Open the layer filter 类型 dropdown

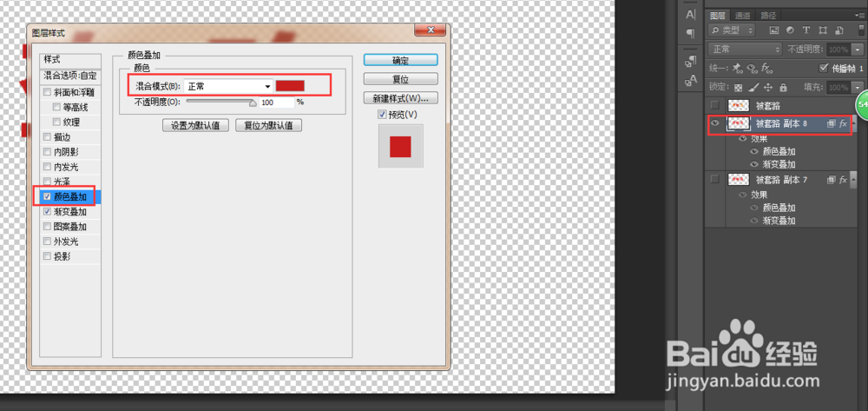point(731,30)
